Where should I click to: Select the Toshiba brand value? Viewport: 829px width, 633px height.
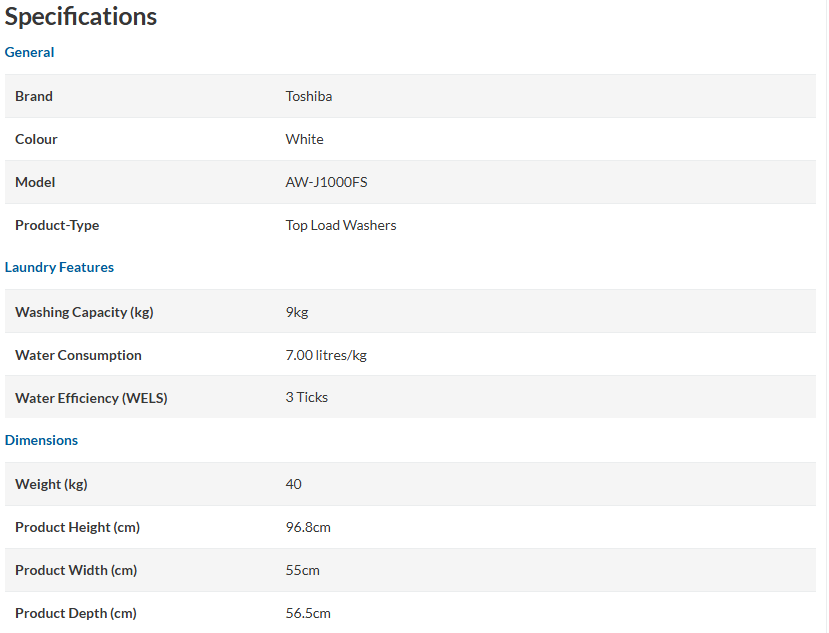309,96
